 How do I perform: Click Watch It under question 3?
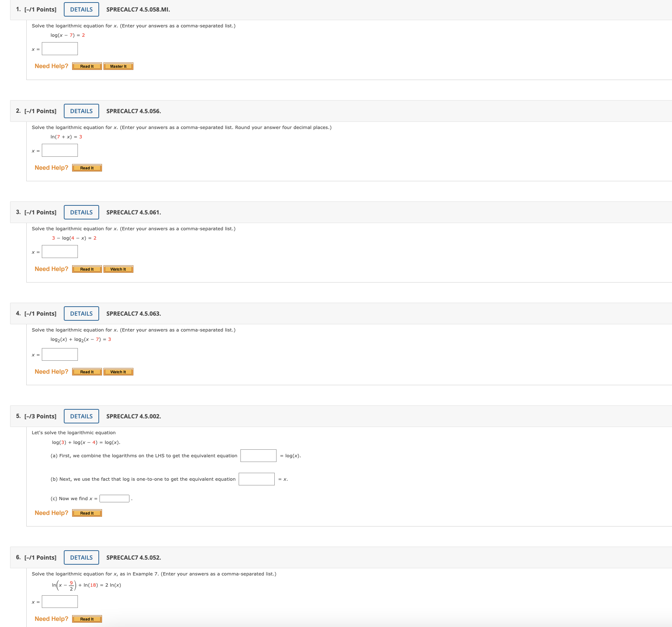[x=118, y=269]
